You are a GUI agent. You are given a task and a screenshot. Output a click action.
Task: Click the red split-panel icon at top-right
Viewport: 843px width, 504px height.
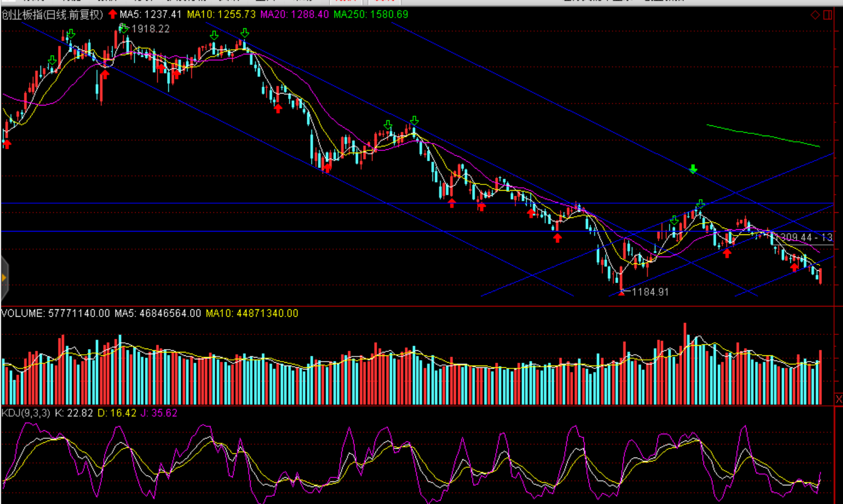point(828,15)
